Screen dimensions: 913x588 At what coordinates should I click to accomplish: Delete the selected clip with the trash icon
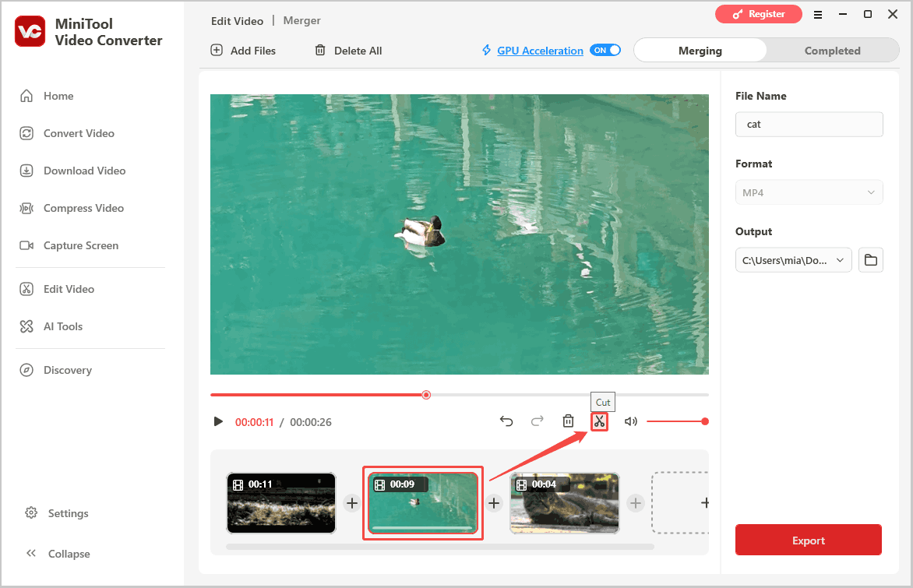coord(569,421)
